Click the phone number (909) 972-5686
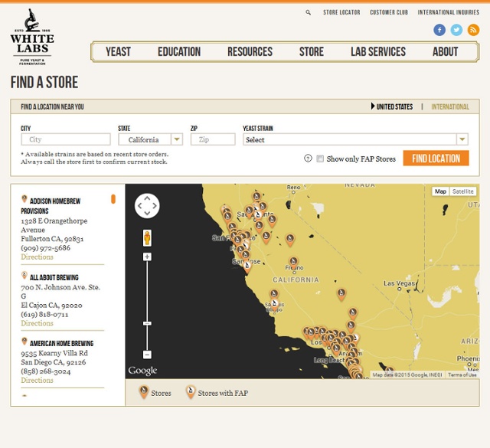 tap(46, 248)
